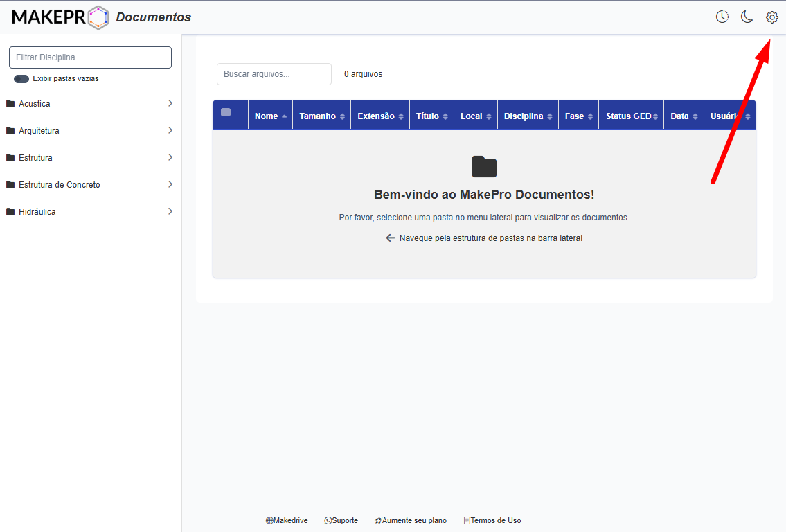This screenshot has width=786, height=532.
Task: Click the Acustica folder icon
Action: (x=10, y=104)
